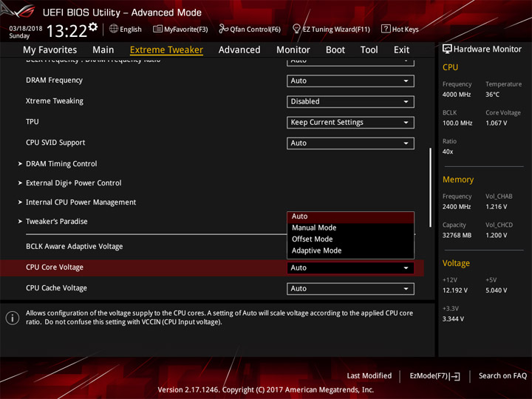Expand External Digi+ Power Control
Viewport: 532px width, 399px height.
[x=74, y=183]
